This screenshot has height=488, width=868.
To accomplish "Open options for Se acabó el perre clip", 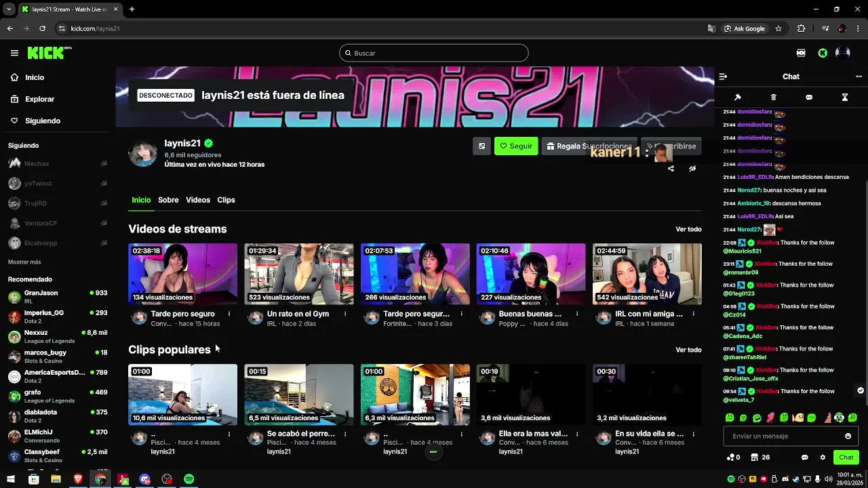I will [345, 434].
